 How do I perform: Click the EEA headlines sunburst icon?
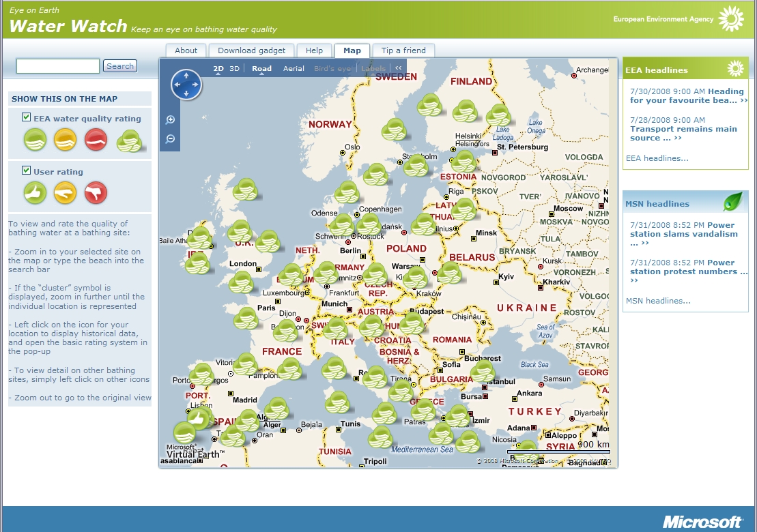coord(735,68)
